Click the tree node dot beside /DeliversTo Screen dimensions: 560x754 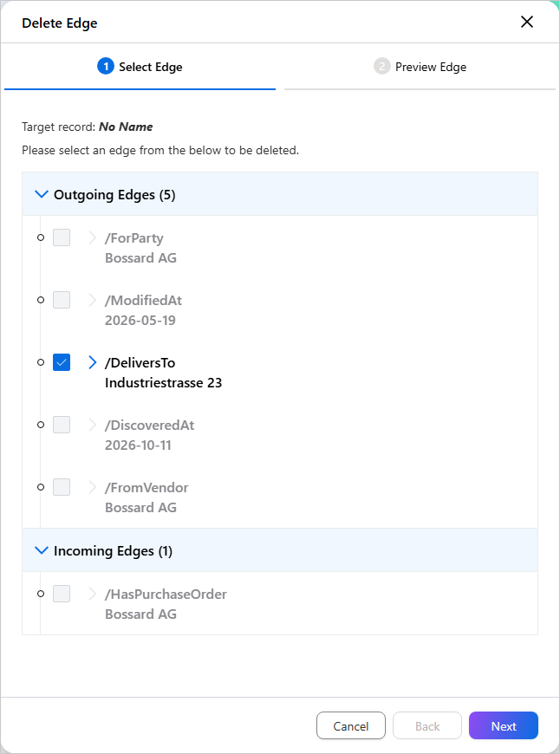41,362
